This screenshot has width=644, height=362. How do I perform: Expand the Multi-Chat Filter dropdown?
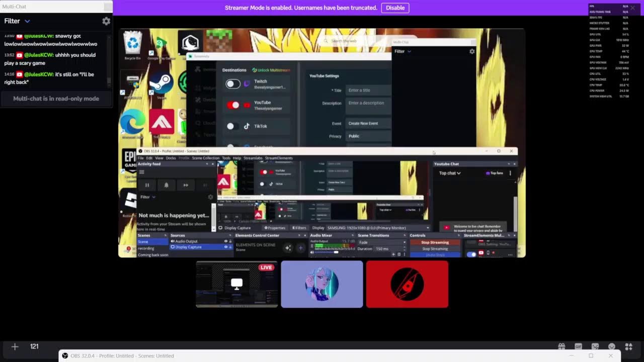click(x=17, y=21)
